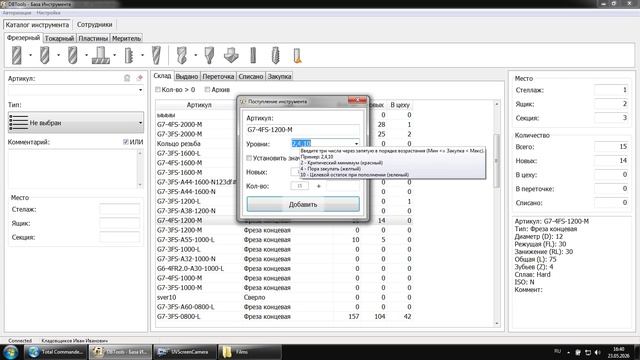The width and height of the screenshot is (640, 360).
Task: Open the Пластины tab
Action: [93, 38]
